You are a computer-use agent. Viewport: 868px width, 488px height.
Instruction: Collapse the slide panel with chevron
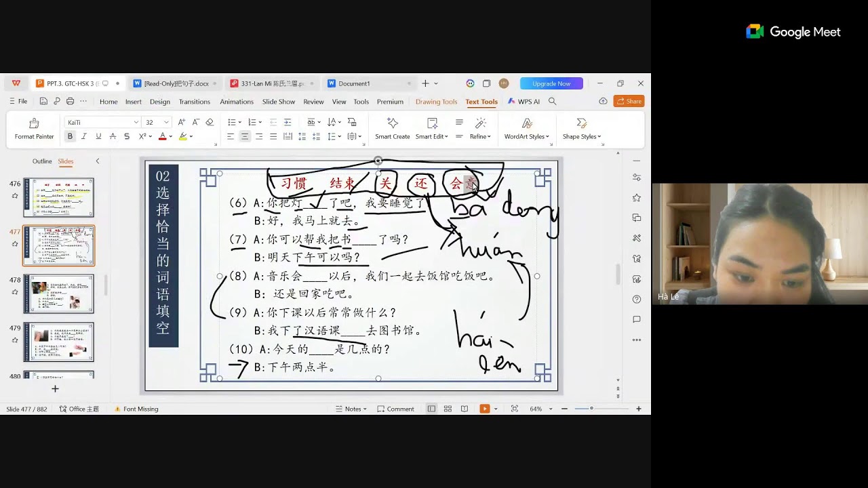pyautogui.click(x=97, y=161)
